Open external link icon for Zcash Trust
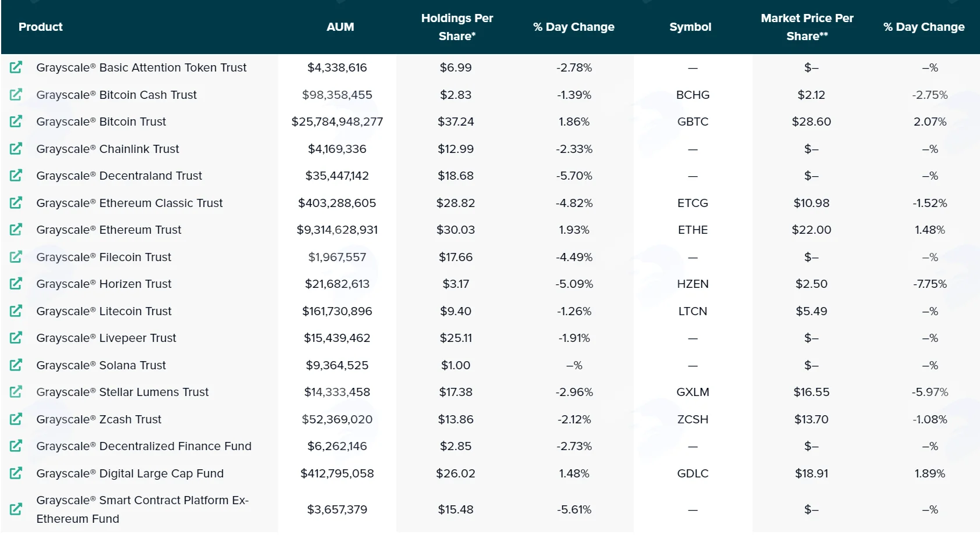 coord(16,419)
